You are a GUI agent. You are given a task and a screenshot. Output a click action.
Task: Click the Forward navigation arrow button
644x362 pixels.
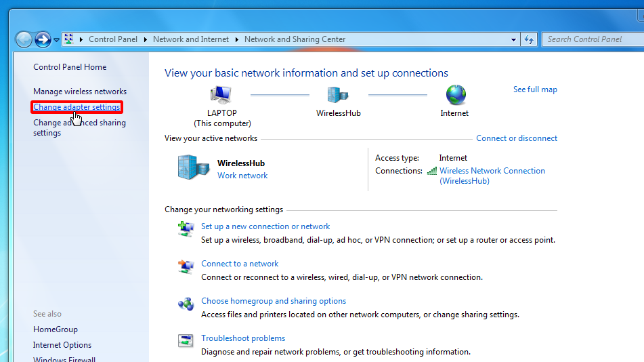[x=43, y=39]
